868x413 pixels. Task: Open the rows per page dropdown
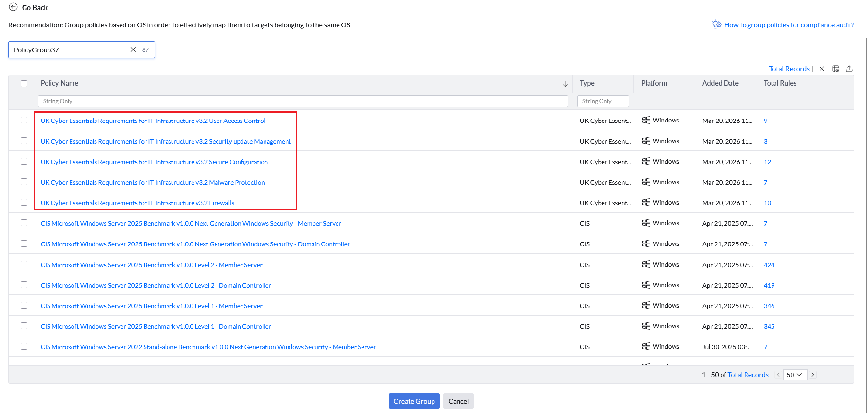tap(795, 375)
